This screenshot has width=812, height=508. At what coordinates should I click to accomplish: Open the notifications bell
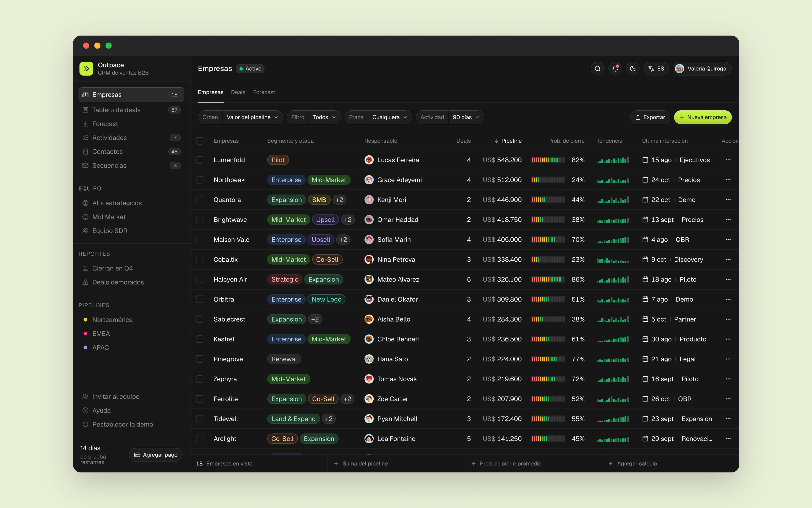615,69
